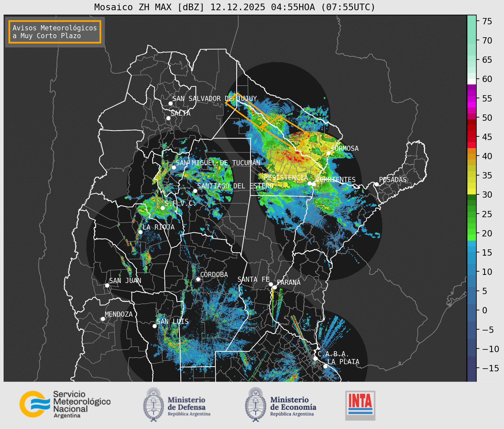
Task: Click the SANTA FE city label
Action: click(254, 279)
